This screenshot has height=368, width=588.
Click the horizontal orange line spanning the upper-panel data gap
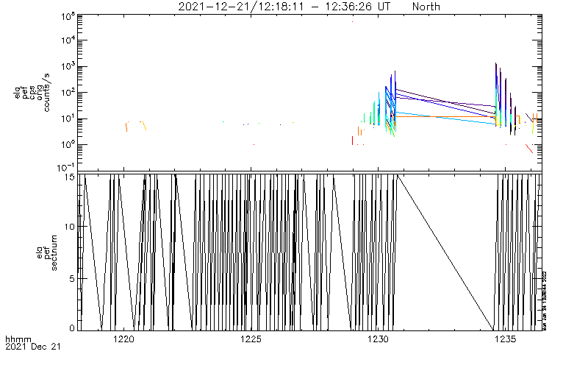tap(445, 117)
